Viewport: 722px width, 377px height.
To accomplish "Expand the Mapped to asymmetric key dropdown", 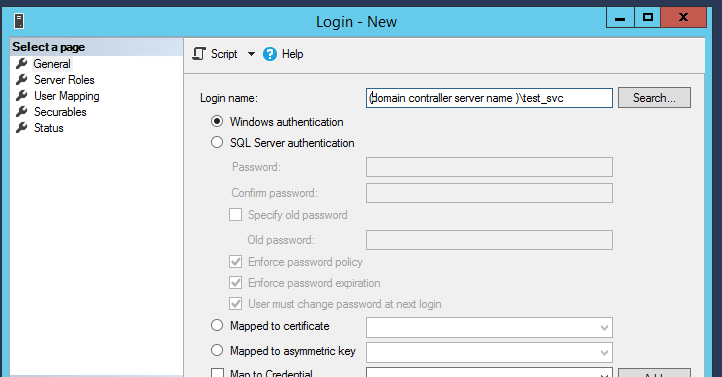I will coord(604,353).
